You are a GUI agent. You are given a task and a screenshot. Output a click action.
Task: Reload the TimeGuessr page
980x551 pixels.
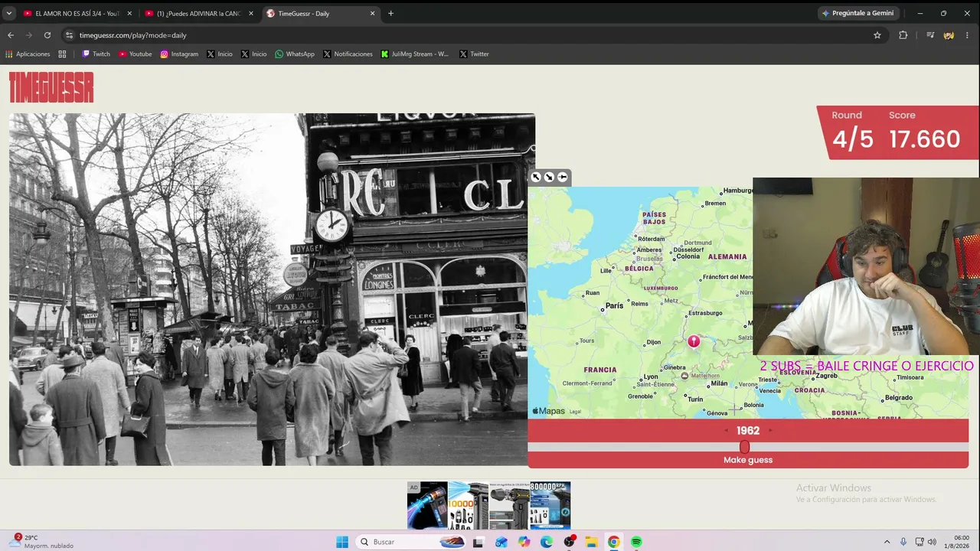pos(47,35)
